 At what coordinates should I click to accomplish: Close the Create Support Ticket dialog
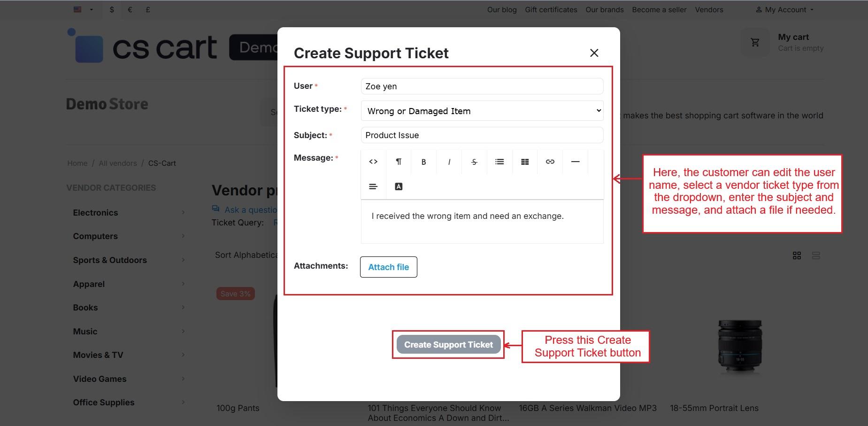click(x=594, y=53)
